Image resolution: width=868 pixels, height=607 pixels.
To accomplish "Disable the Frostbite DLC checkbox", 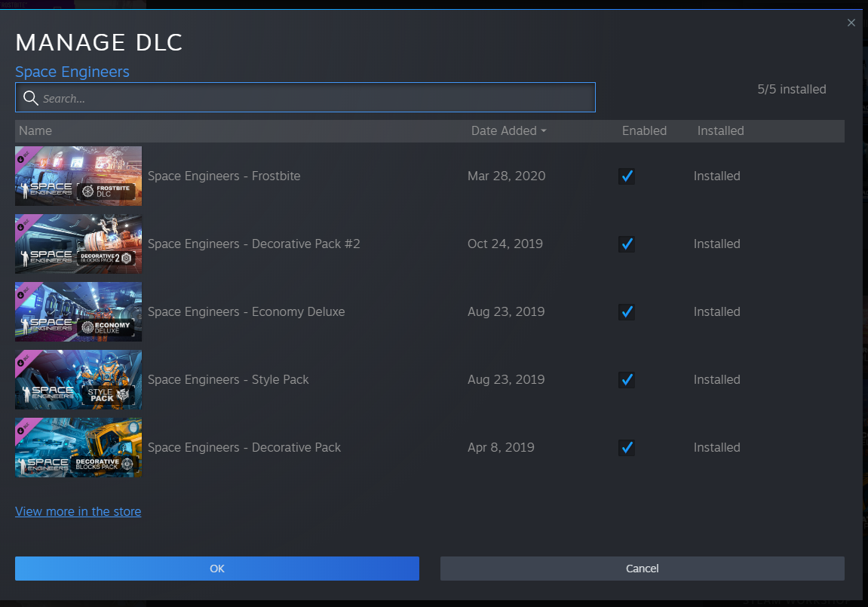I will click(x=626, y=176).
